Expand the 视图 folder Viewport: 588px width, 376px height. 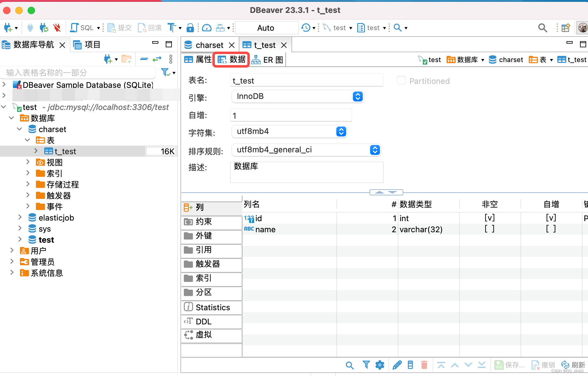point(28,162)
